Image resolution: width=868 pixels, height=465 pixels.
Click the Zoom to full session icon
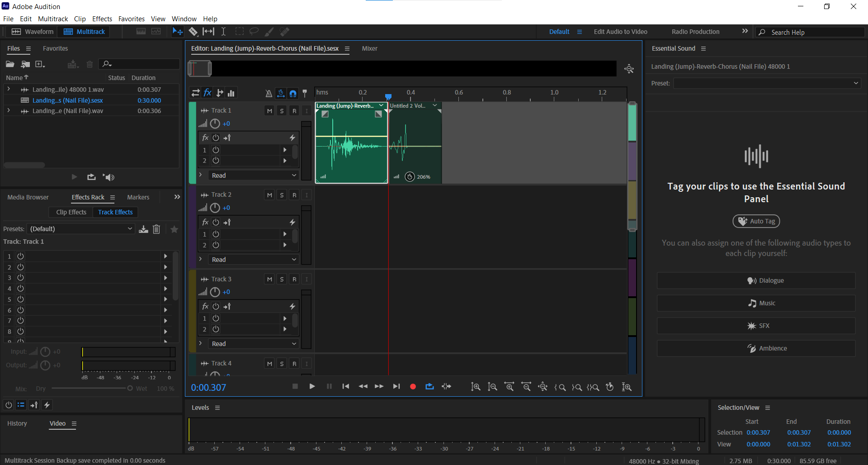(629, 69)
